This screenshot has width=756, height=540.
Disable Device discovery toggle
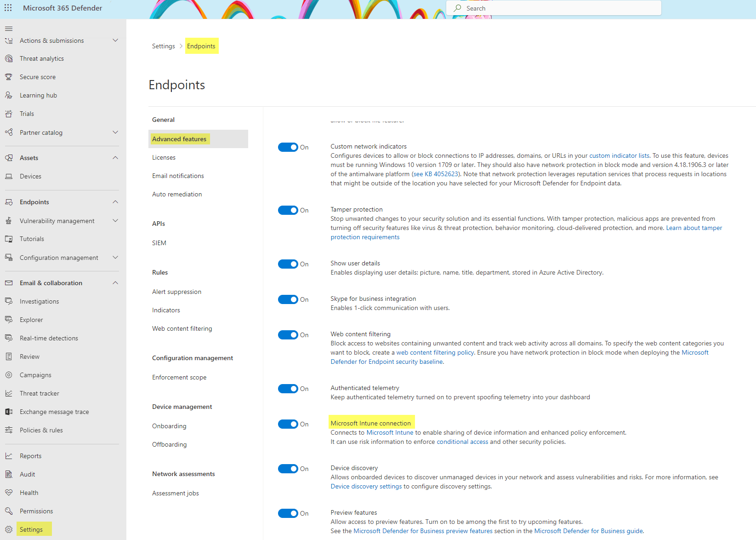click(288, 469)
